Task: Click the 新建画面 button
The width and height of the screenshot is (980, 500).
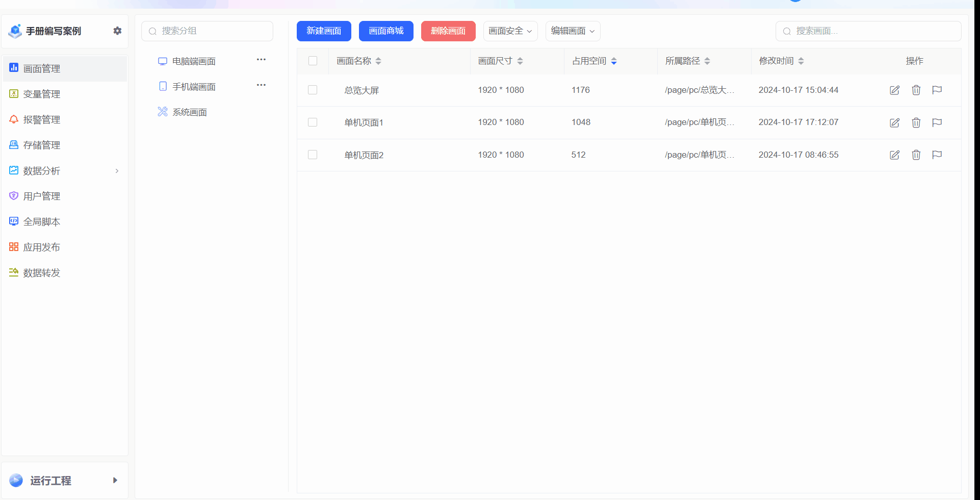Action: (x=323, y=31)
